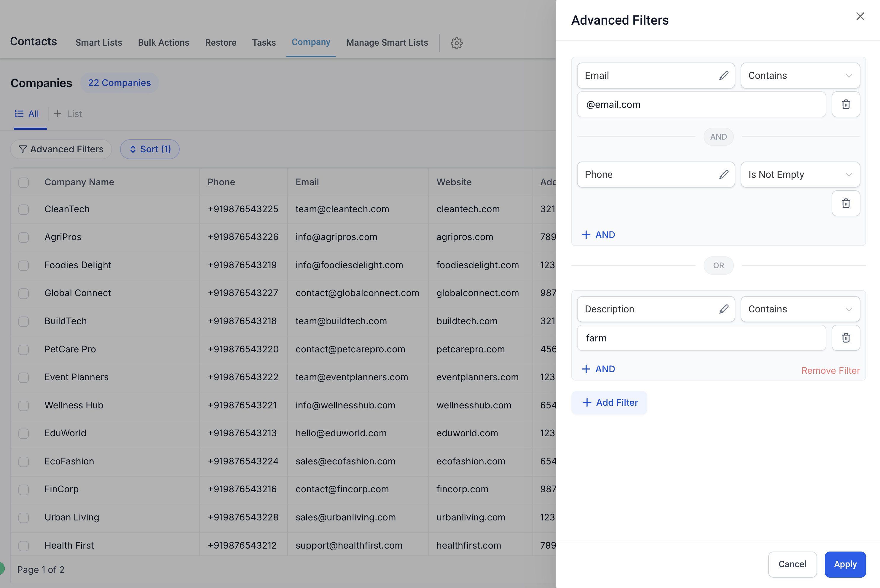Close the Advanced Filters panel
This screenshot has width=880, height=588.
pyautogui.click(x=860, y=17)
